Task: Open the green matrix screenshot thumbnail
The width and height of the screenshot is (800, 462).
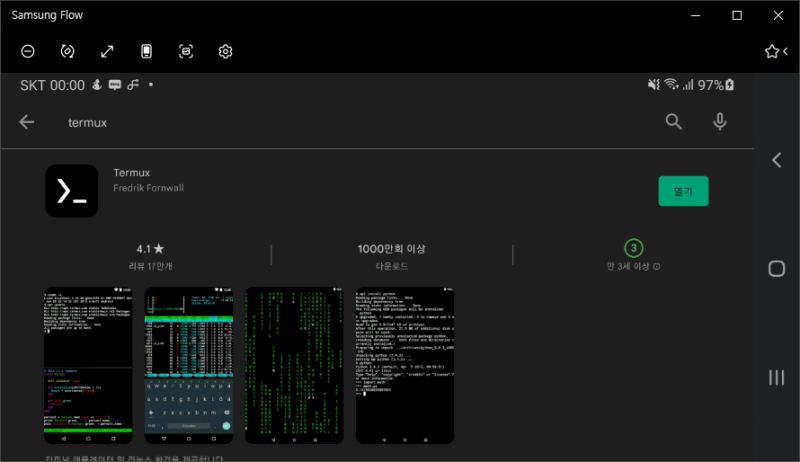Action: [294, 365]
